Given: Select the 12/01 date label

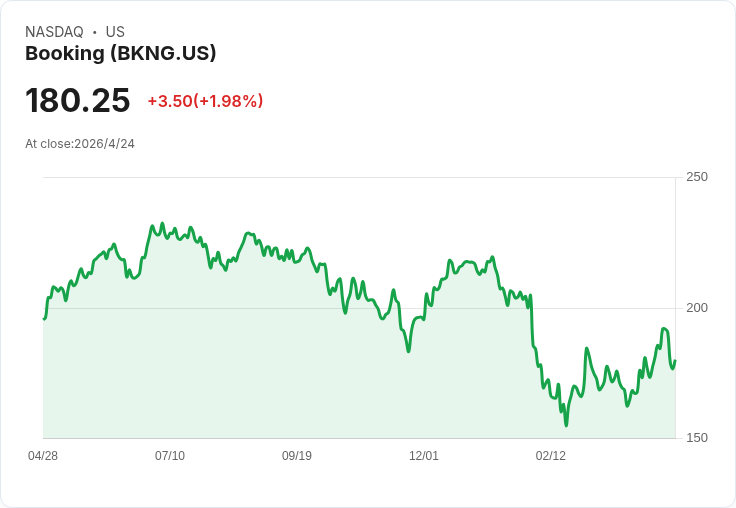Looking at the screenshot, I should point(424,456).
